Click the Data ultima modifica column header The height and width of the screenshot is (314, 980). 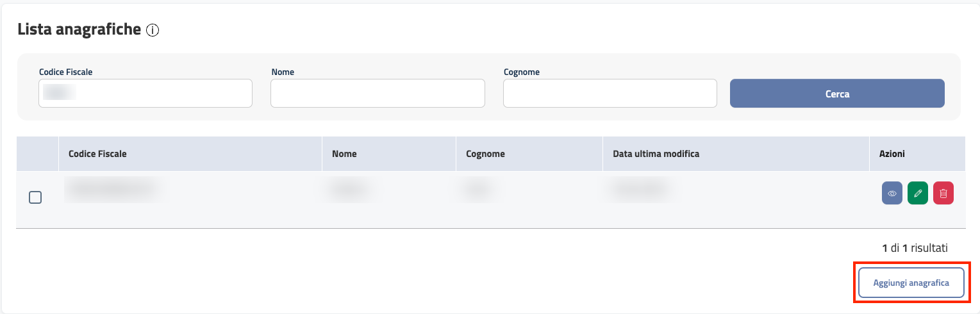[x=656, y=154]
